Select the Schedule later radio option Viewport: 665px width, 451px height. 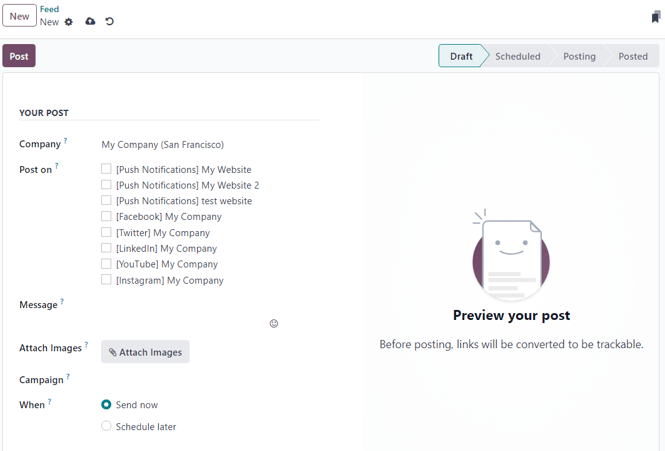click(x=106, y=426)
